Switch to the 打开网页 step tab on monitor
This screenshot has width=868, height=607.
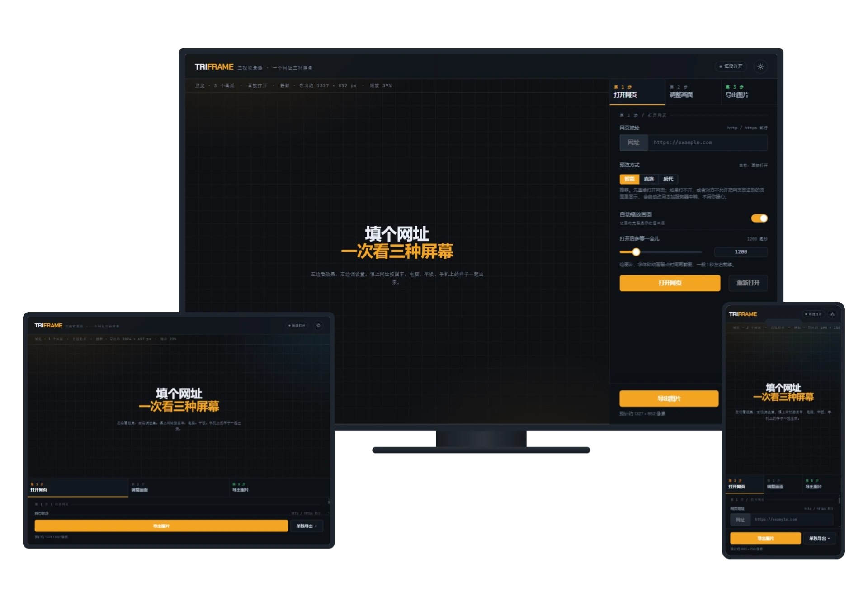[x=637, y=92]
